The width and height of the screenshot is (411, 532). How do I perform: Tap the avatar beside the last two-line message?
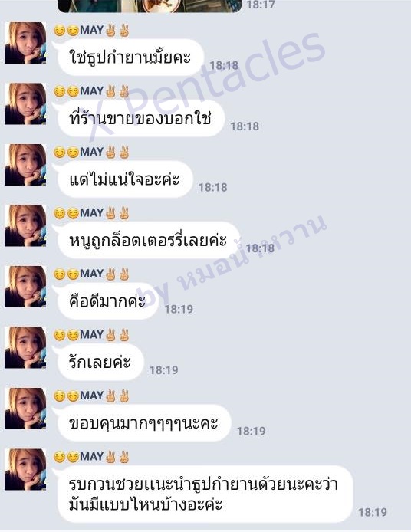(x=25, y=470)
